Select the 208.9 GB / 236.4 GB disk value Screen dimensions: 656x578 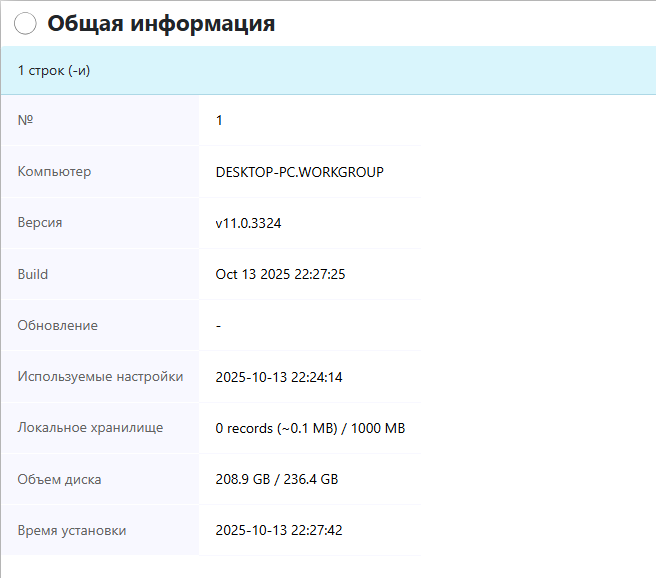(277, 479)
